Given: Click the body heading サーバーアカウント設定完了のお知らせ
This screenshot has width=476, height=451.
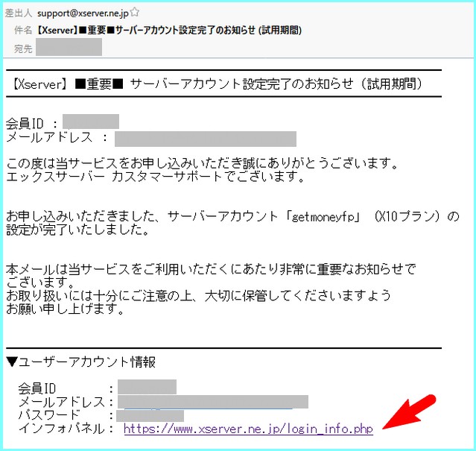Looking at the screenshot, I should (x=241, y=83).
